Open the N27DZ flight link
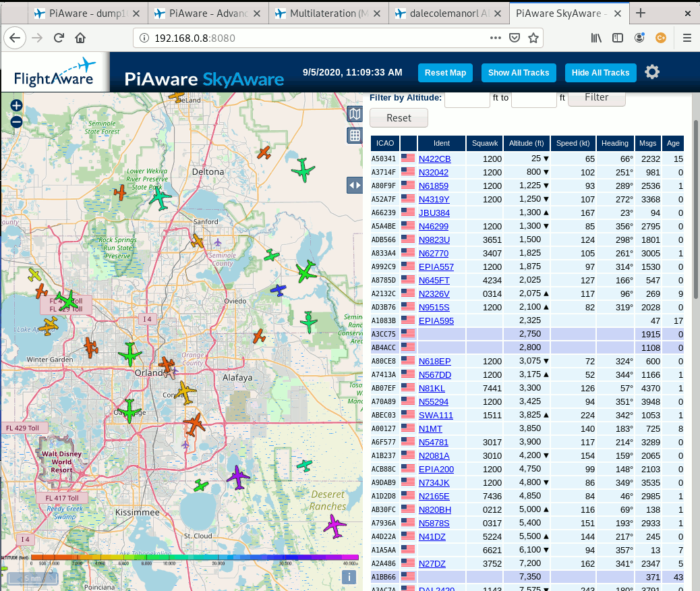This screenshot has height=591, width=700. pos(432,564)
